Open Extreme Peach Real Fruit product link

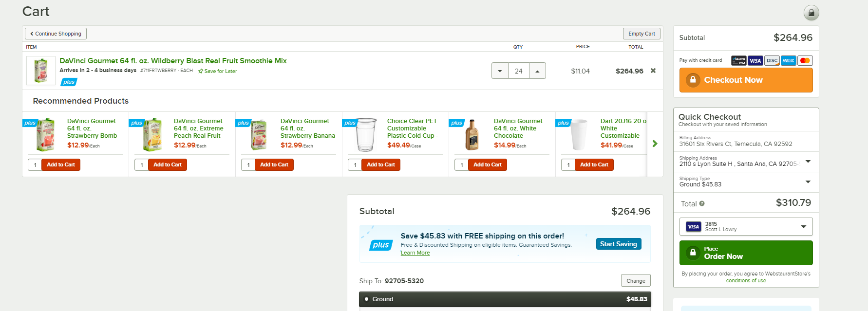(199, 128)
